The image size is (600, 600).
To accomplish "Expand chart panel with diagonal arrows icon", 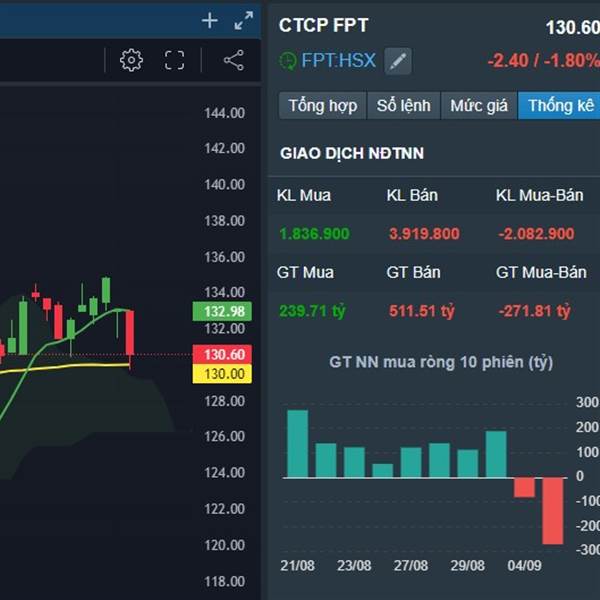I will pos(243,21).
